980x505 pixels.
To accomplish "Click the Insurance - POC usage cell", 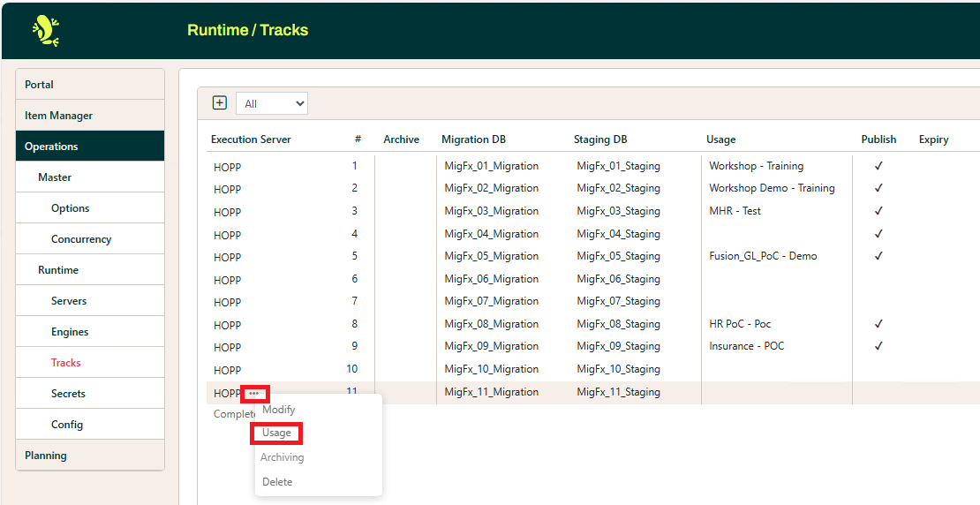I will click(746, 346).
